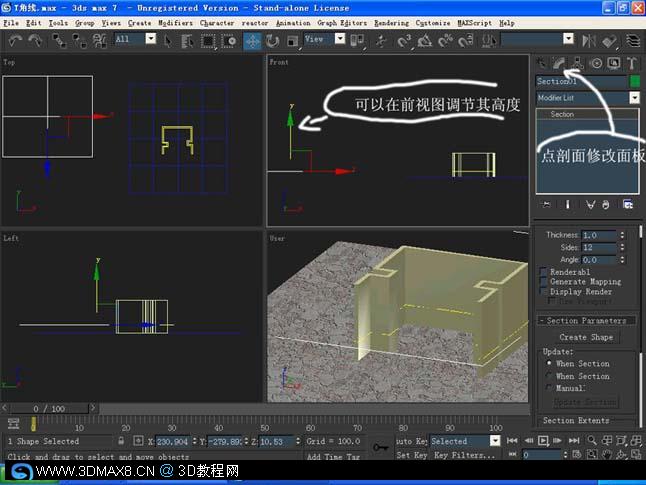Click the Sides spinner arrows
This screenshot has width=646, height=485.
[x=622, y=247]
